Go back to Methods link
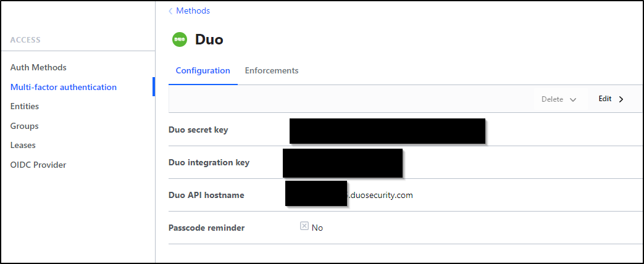 pyautogui.click(x=193, y=10)
